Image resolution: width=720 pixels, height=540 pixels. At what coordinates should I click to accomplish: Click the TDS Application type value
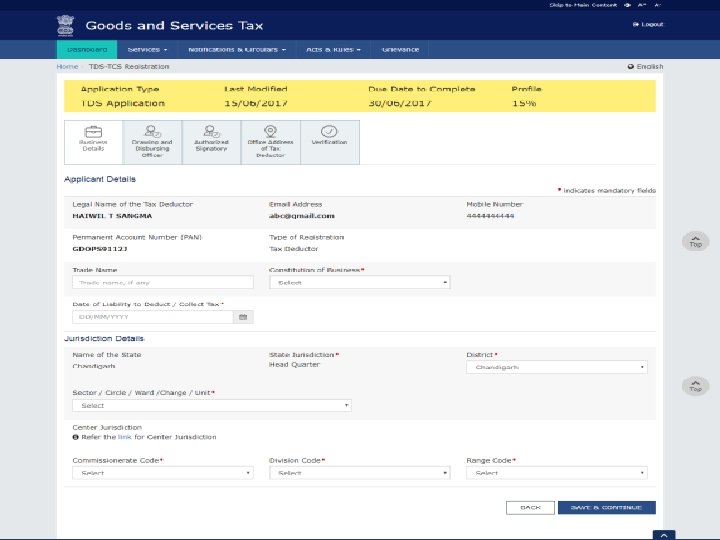[123, 103]
